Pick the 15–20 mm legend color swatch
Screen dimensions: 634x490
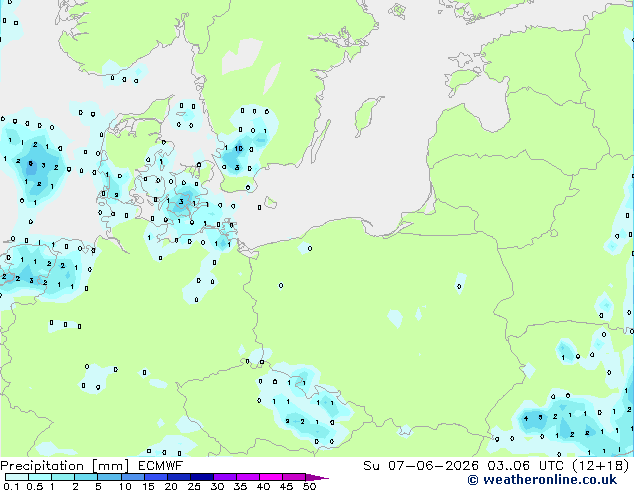tap(155, 477)
